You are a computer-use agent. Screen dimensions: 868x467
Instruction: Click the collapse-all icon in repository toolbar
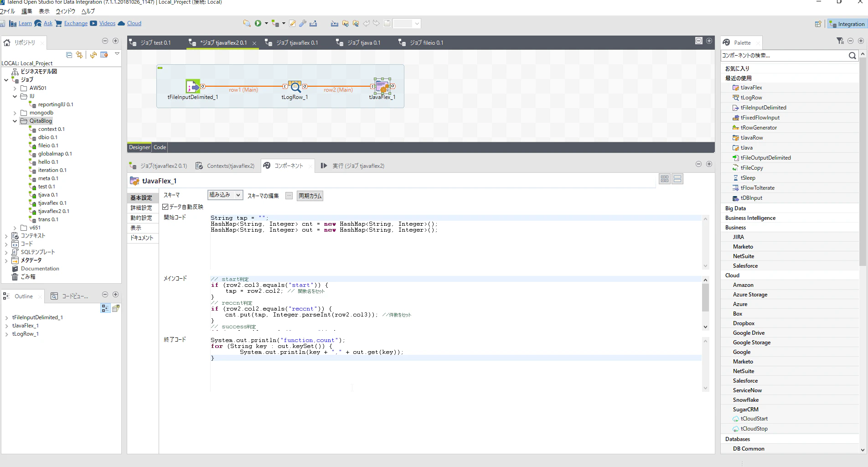coord(69,55)
